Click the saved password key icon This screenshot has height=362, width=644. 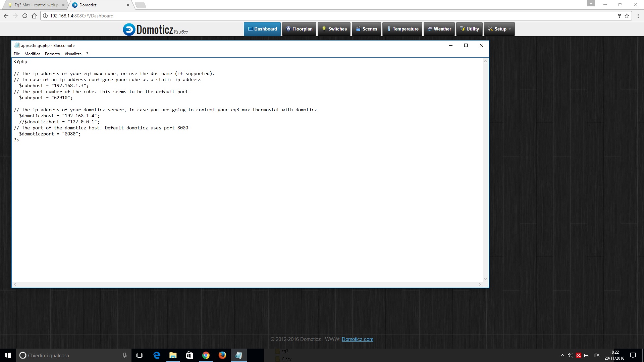point(619,16)
